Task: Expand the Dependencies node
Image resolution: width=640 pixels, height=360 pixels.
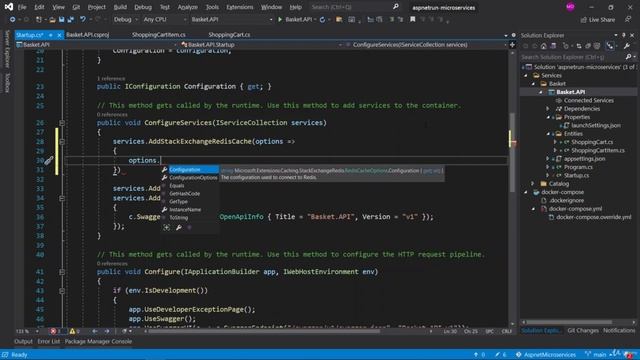Action: [x=548, y=109]
